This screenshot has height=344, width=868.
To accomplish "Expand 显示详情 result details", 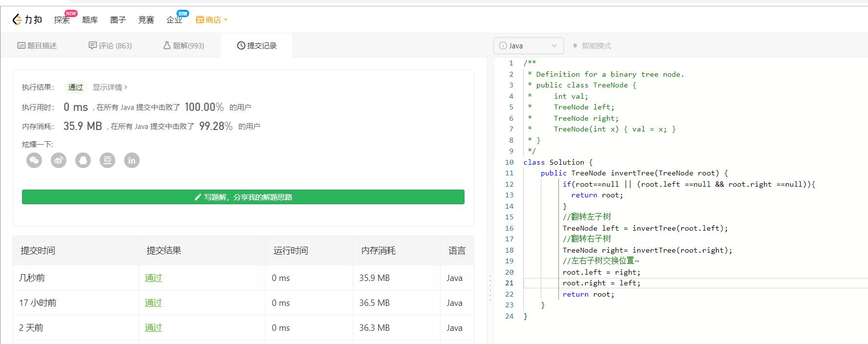I will [109, 87].
